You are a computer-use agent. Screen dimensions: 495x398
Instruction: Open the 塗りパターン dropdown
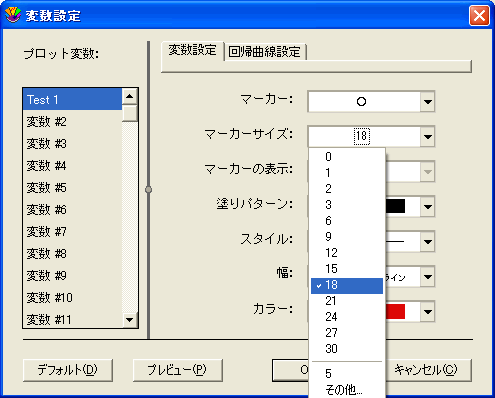click(x=427, y=207)
